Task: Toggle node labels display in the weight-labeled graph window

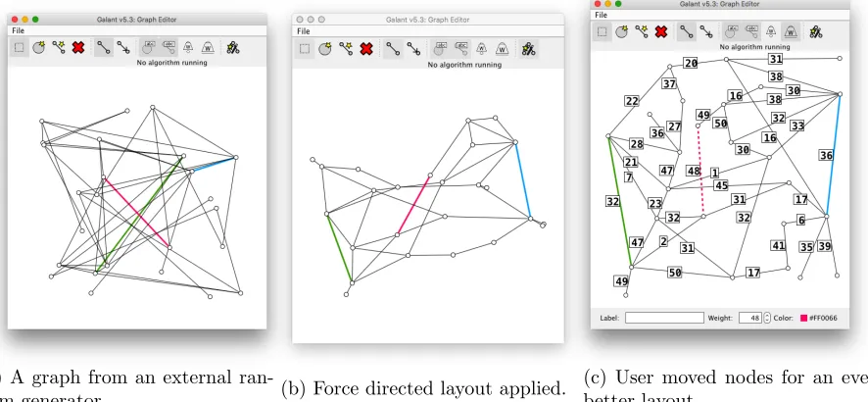Action: [x=732, y=31]
